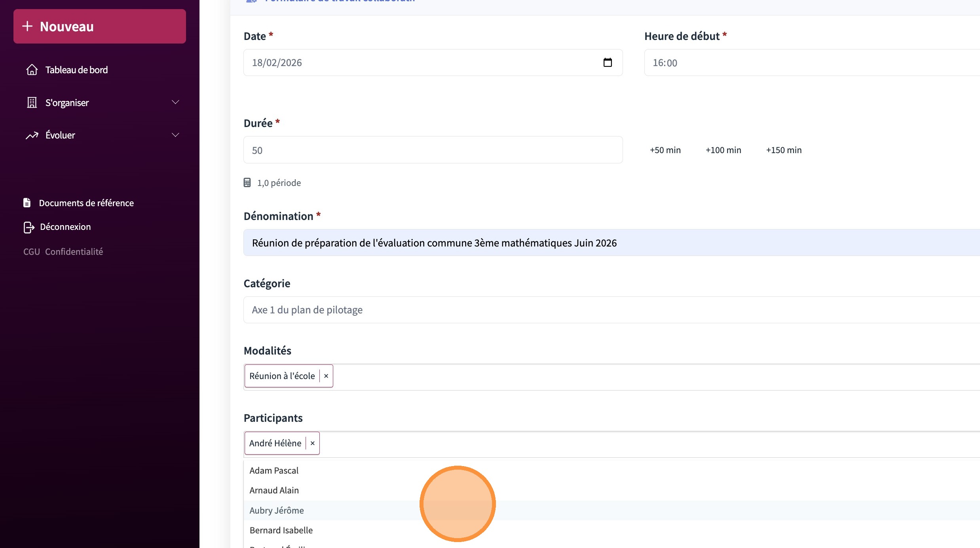980x548 pixels.
Task: Open the date picker calendar icon
Action: [x=608, y=63]
